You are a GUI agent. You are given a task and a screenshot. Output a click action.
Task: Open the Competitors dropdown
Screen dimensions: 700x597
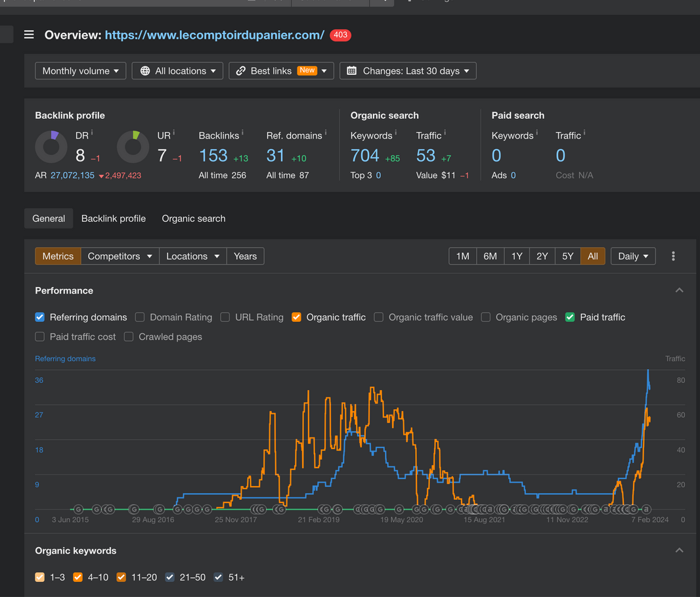(x=120, y=256)
